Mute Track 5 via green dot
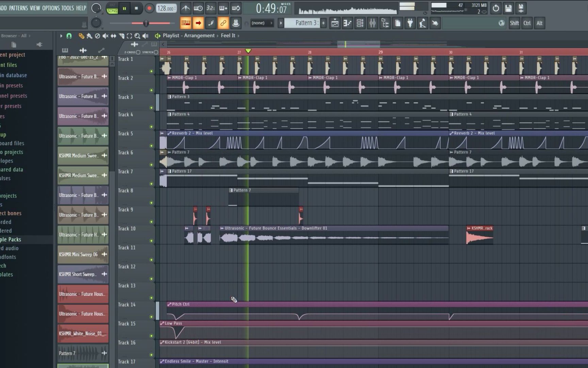The width and height of the screenshot is (588, 368). point(151,146)
